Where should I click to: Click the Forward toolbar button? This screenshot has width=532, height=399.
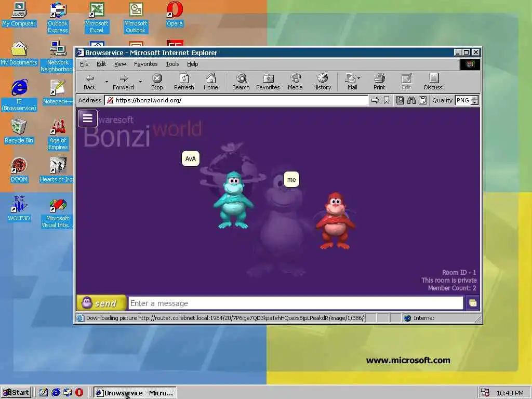(x=123, y=82)
